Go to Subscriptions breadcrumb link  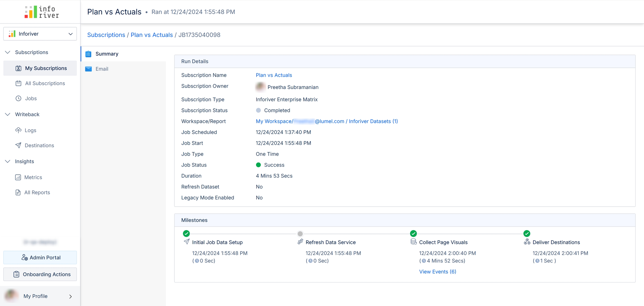pyautogui.click(x=106, y=35)
